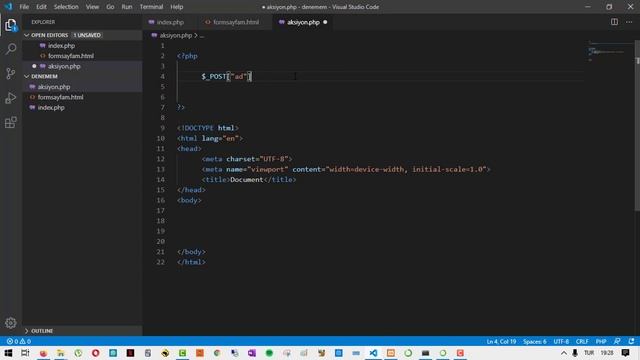Select the aksiyon.php editor tab
The width and height of the screenshot is (640, 360).
coord(303,22)
